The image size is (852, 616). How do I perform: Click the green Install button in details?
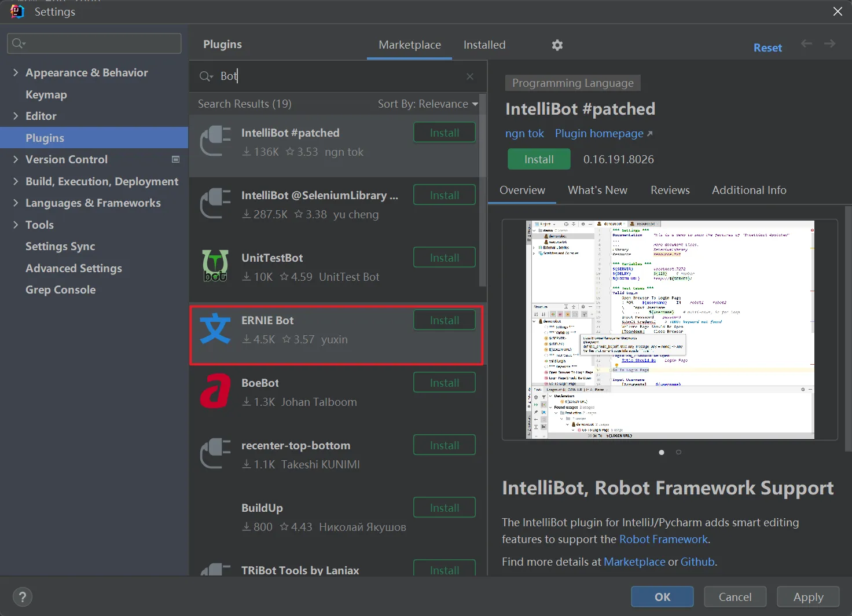539,159
